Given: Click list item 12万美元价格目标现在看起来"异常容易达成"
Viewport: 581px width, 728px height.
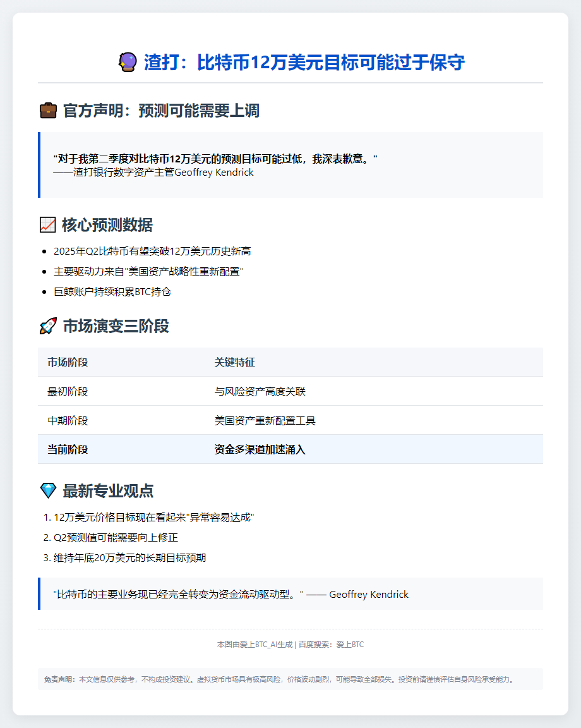Looking at the screenshot, I should tap(153, 517).
